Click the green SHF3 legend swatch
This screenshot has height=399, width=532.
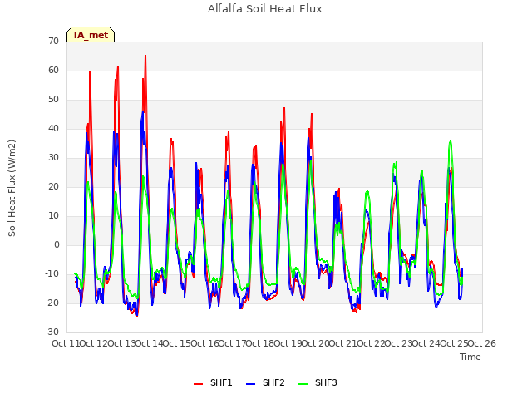(303, 384)
